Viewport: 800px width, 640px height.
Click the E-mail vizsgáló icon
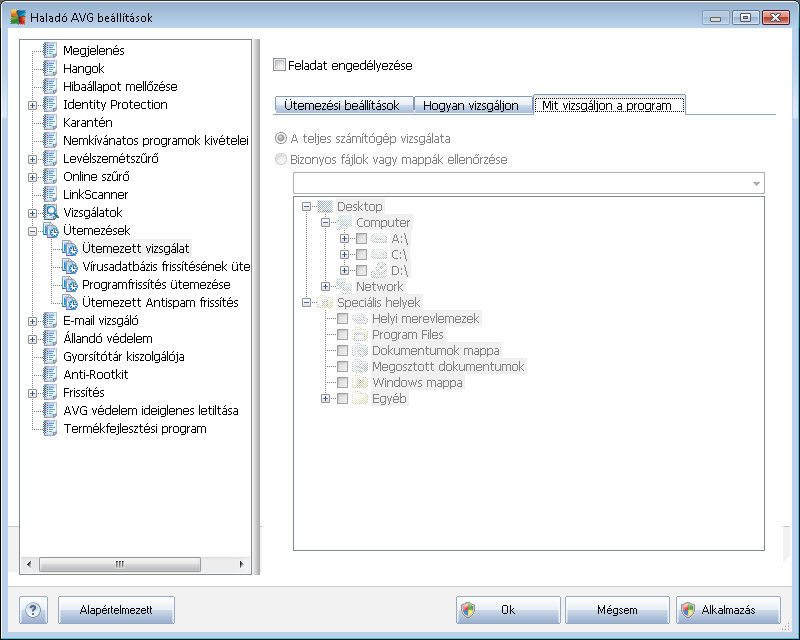(50, 320)
